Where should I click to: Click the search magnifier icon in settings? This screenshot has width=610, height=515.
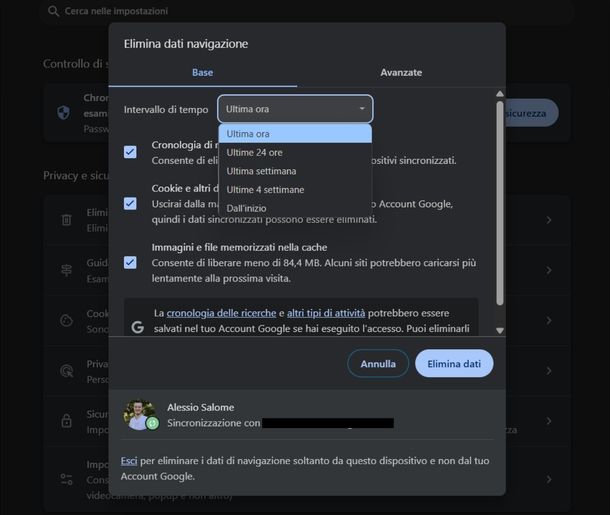click(x=53, y=11)
